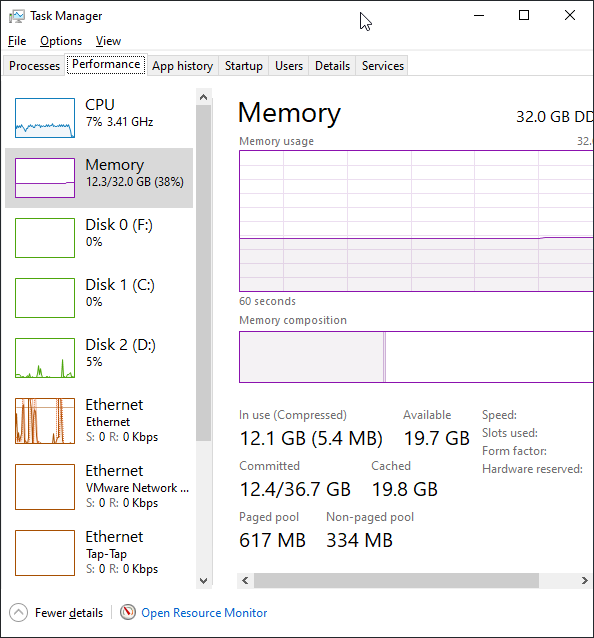Open the File menu
The width and height of the screenshot is (594, 638).
(x=17, y=41)
